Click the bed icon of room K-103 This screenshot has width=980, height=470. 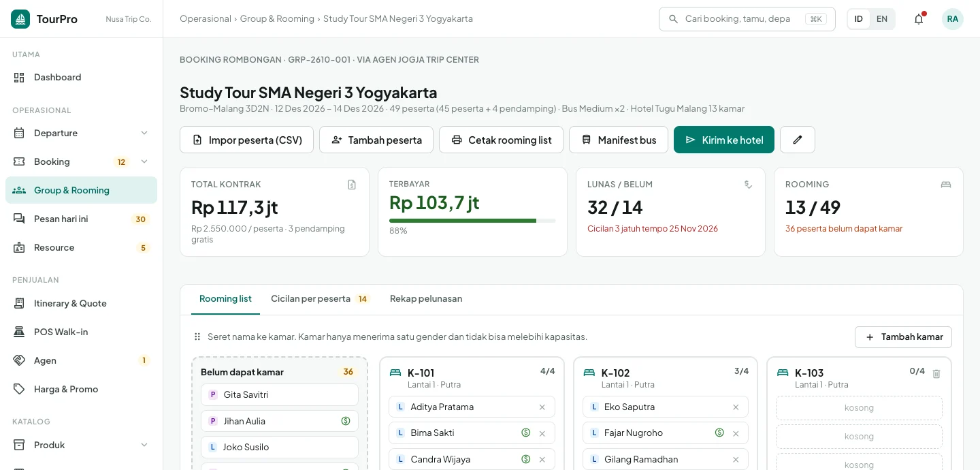[783, 373]
